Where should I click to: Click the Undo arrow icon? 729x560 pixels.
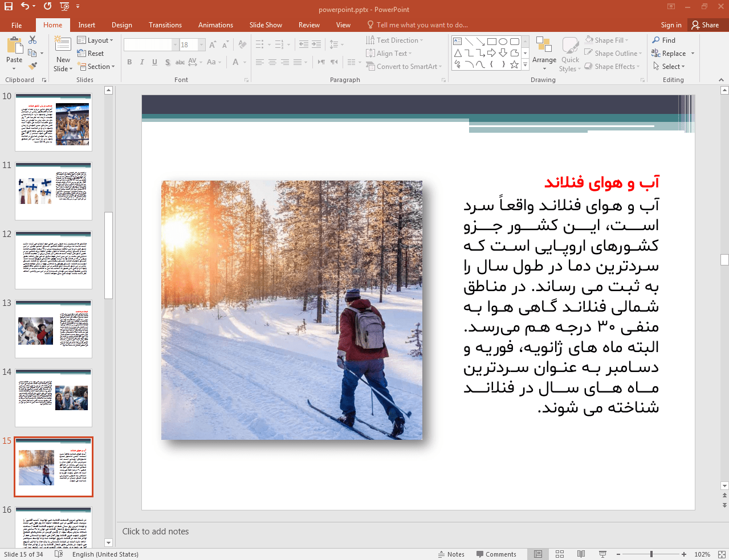click(25, 6)
